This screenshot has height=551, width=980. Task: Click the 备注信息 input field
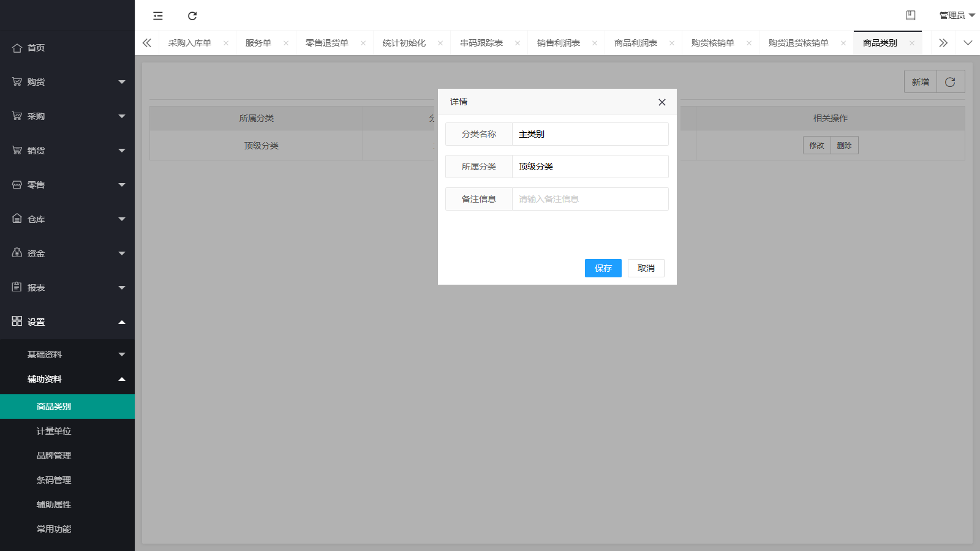(x=589, y=198)
